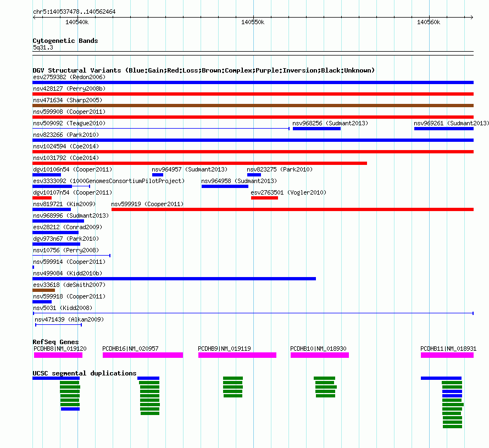Click the chr5:140537478..140562464 coordinate label
The width and height of the screenshot is (489, 448).
[x=74, y=12]
